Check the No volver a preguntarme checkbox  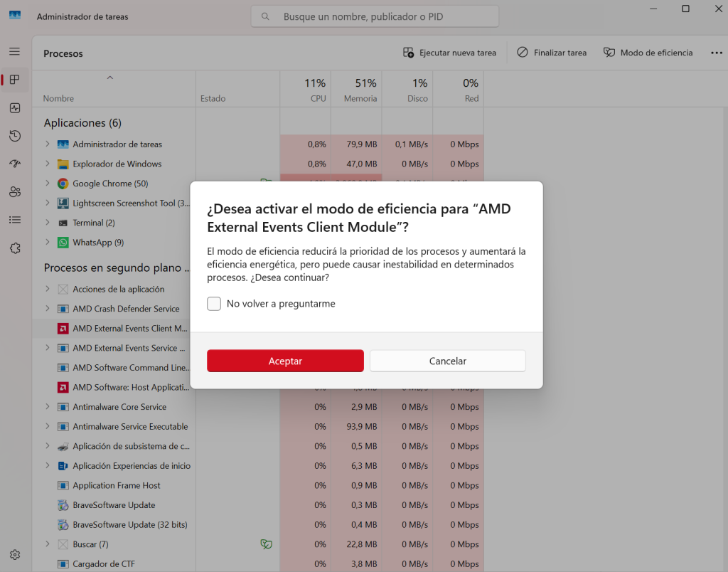click(214, 304)
